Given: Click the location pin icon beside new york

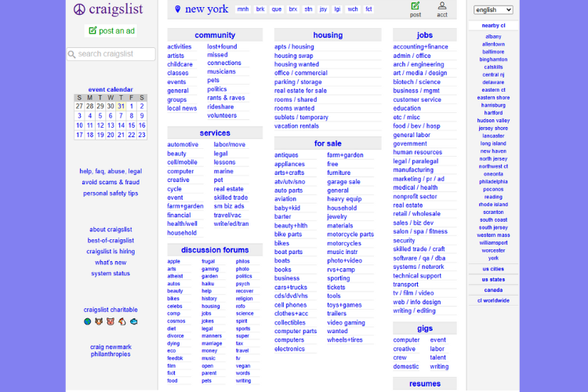Looking at the screenshot, I should [x=178, y=9].
